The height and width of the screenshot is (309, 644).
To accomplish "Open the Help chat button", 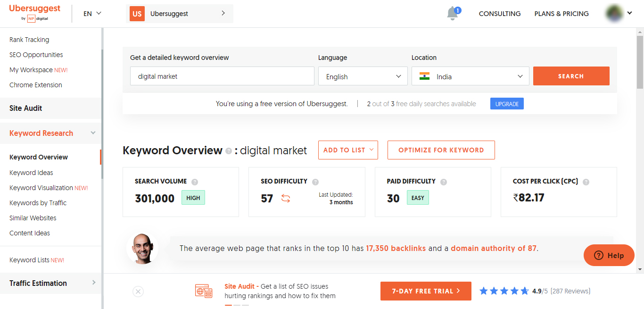I will coord(609,255).
